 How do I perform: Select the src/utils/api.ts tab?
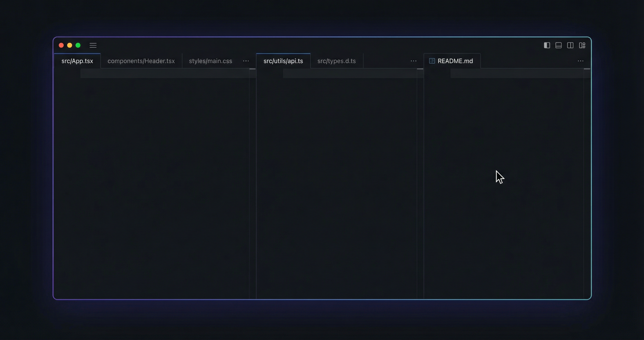point(283,61)
